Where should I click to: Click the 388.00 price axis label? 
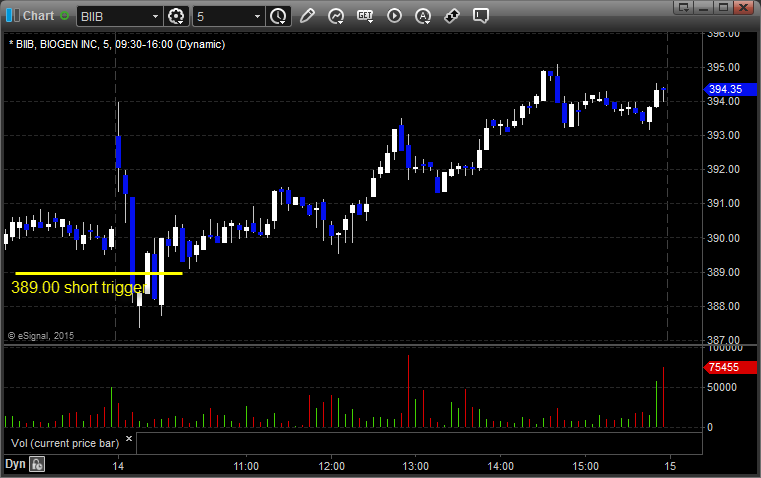(x=723, y=306)
